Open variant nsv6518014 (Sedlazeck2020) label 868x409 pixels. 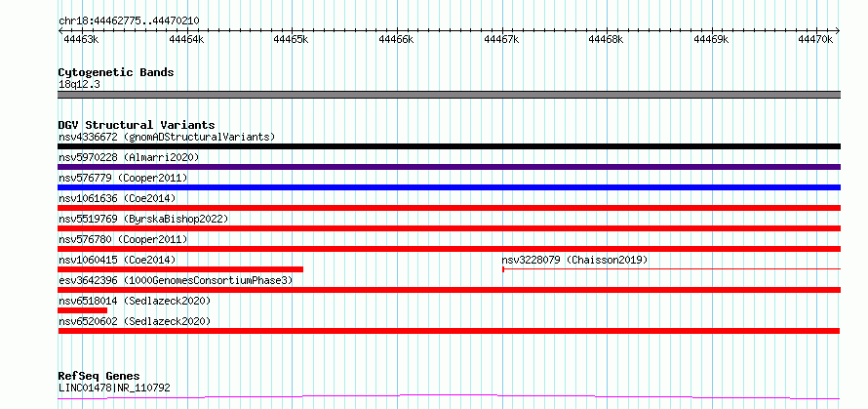tap(135, 301)
